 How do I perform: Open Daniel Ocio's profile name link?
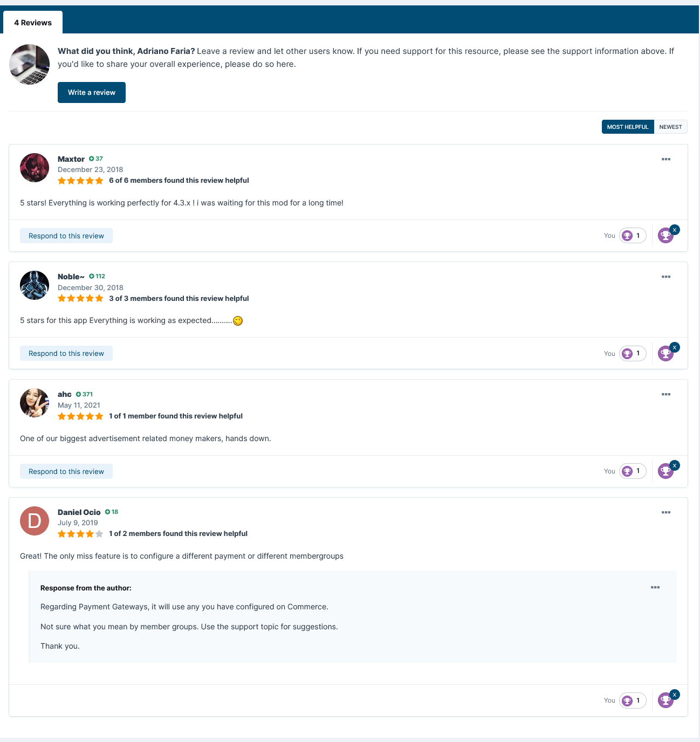[x=79, y=512]
